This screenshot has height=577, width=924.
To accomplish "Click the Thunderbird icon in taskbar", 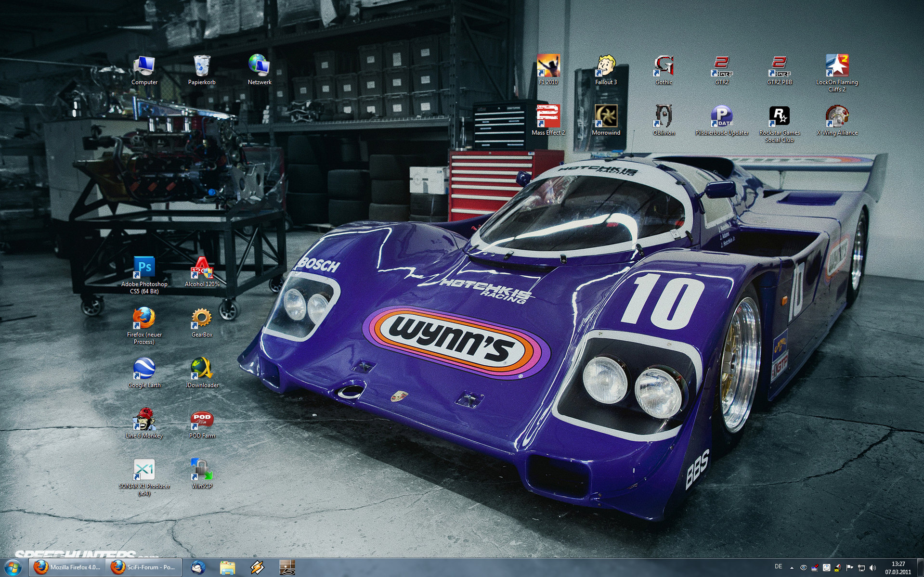I will (198, 567).
